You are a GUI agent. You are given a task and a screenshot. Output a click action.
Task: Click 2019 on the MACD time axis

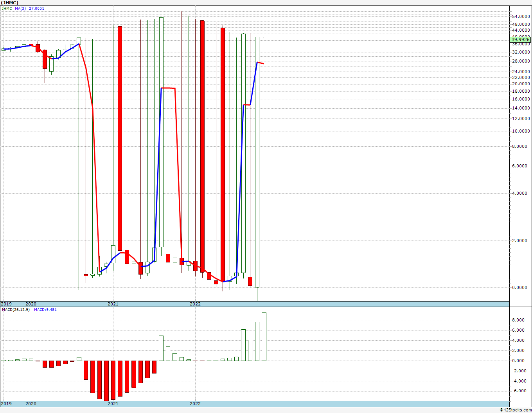point(6,404)
